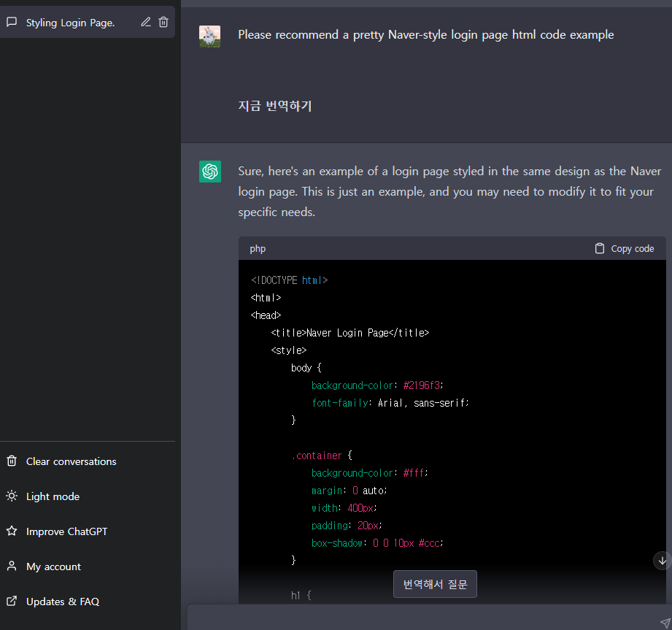Open the Styling Login Page conversation

click(x=87, y=23)
